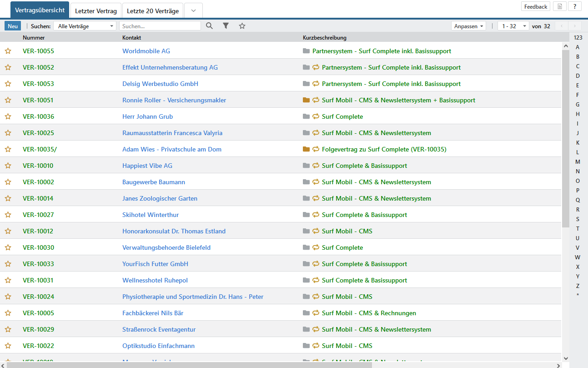Viewport: 588px width, 368px height.
Task: Open the 1 - 32 page range dropdown
Action: (x=514, y=26)
